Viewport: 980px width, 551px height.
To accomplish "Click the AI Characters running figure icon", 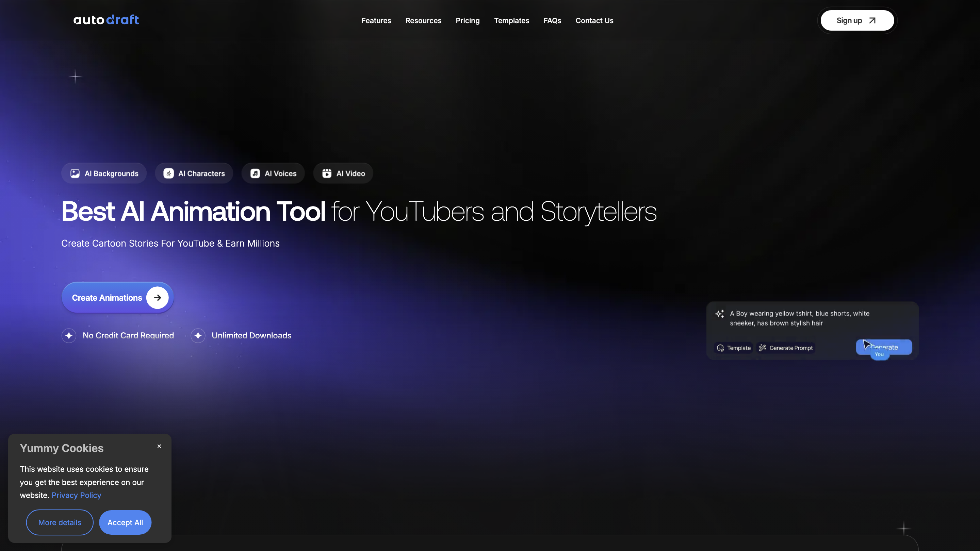I will coord(168,173).
